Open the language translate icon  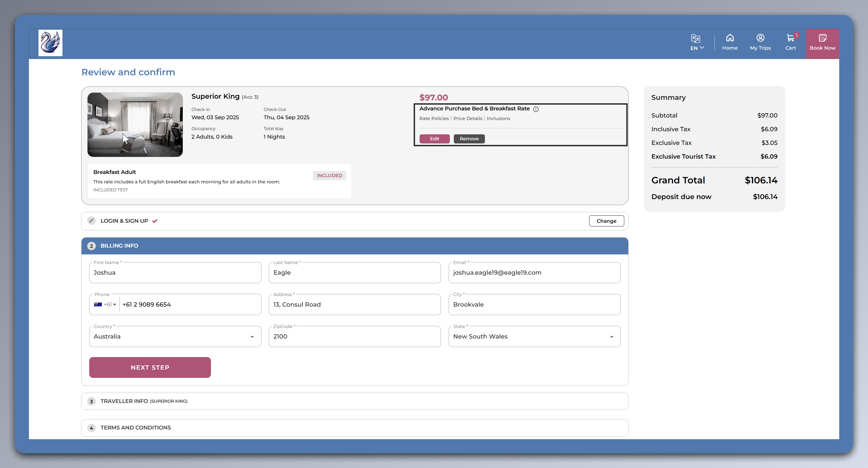pyautogui.click(x=695, y=38)
